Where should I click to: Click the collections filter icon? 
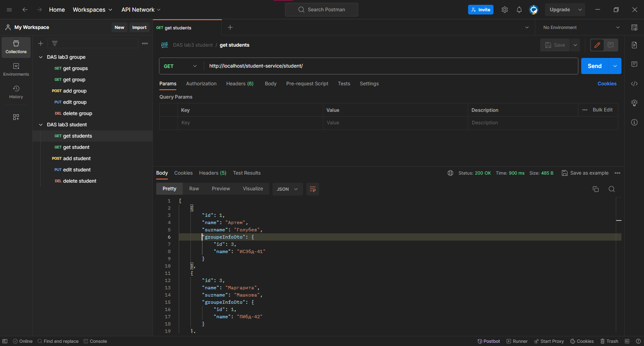pos(55,43)
